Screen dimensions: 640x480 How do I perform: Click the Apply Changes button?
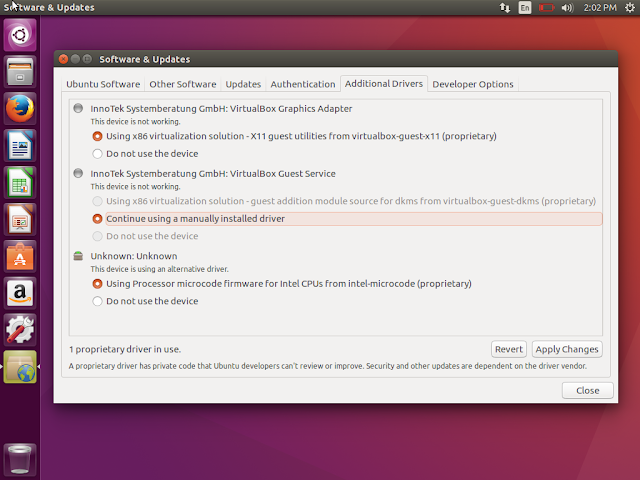point(567,349)
